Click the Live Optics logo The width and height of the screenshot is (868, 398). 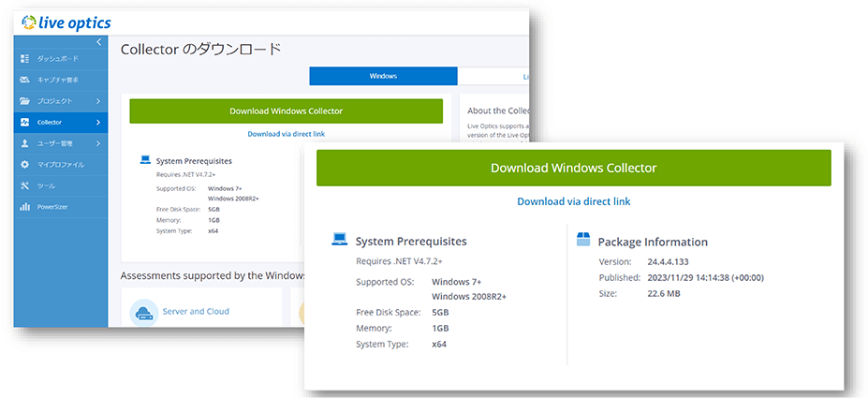point(64,22)
